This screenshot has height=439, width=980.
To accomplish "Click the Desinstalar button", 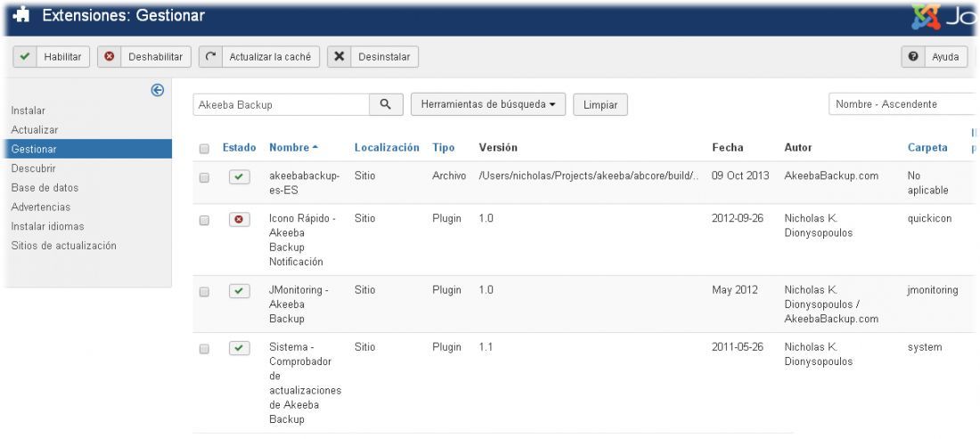I will tap(372, 57).
